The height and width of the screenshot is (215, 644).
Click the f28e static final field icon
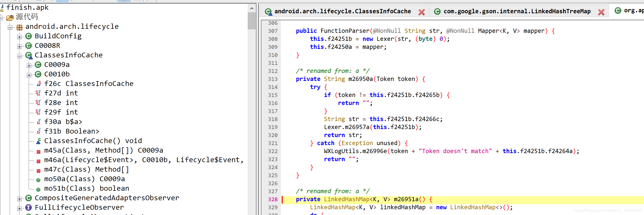(38, 102)
